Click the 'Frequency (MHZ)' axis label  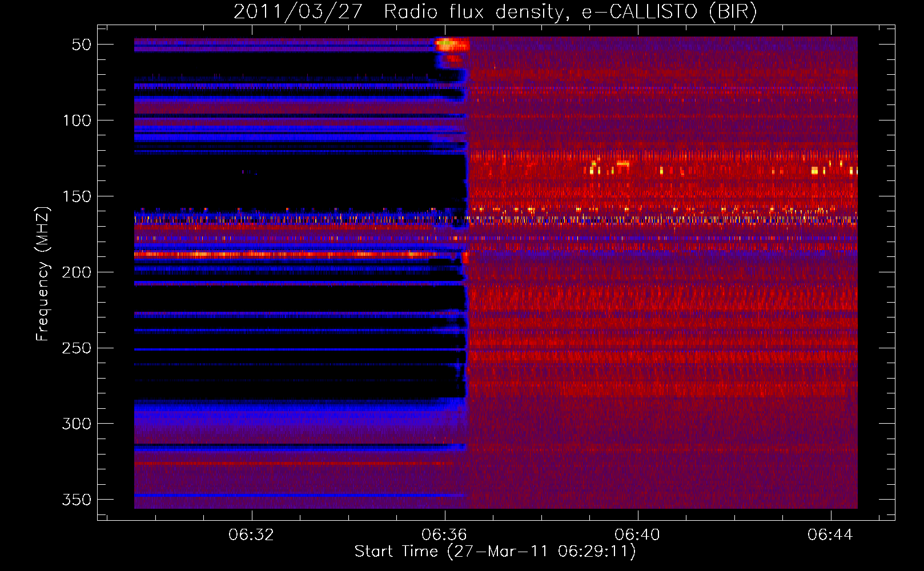(x=43, y=274)
